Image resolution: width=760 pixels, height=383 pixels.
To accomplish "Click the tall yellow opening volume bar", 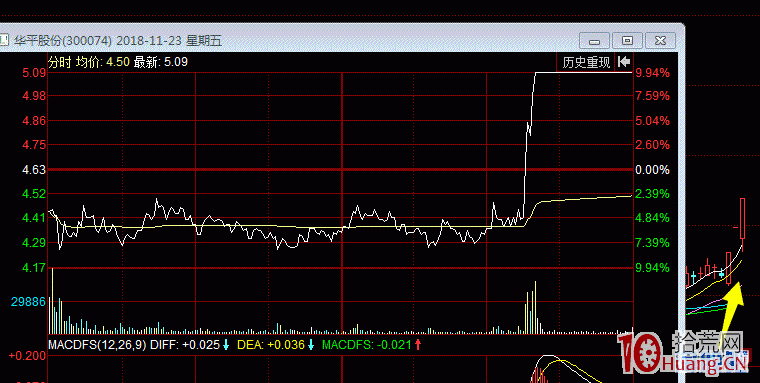I will 52,301.
